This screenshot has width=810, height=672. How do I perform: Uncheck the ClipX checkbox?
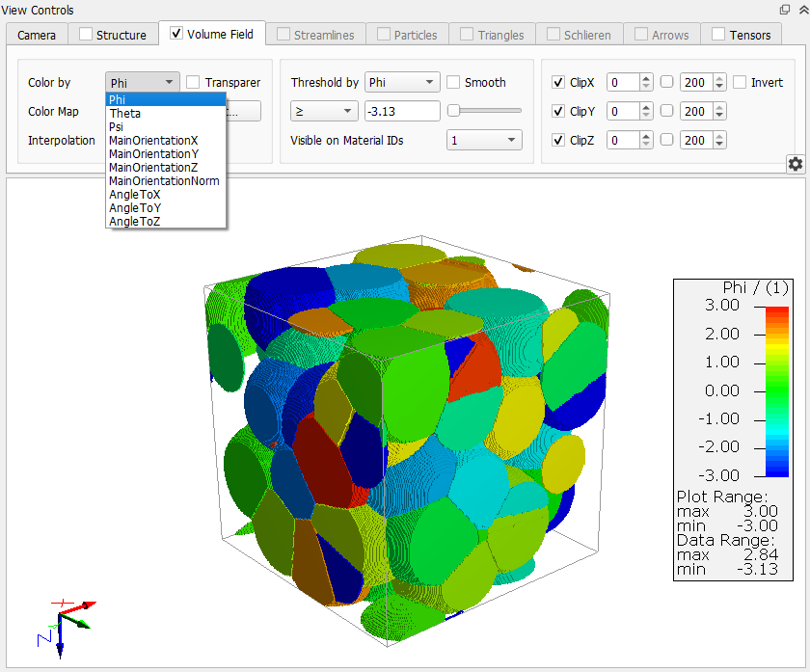558,83
